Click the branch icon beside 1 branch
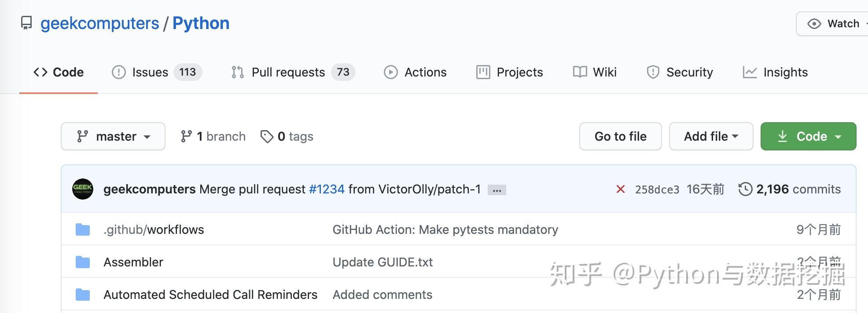 click(x=186, y=136)
